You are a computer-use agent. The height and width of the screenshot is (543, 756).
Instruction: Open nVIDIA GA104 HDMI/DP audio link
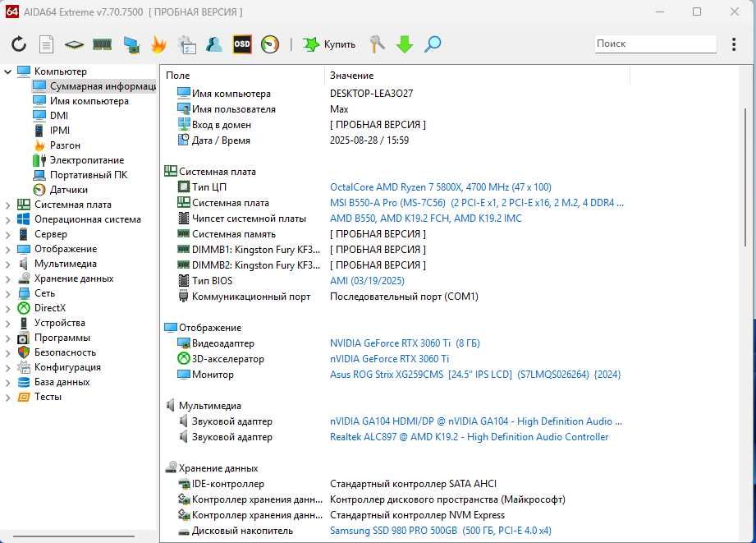(476, 421)
